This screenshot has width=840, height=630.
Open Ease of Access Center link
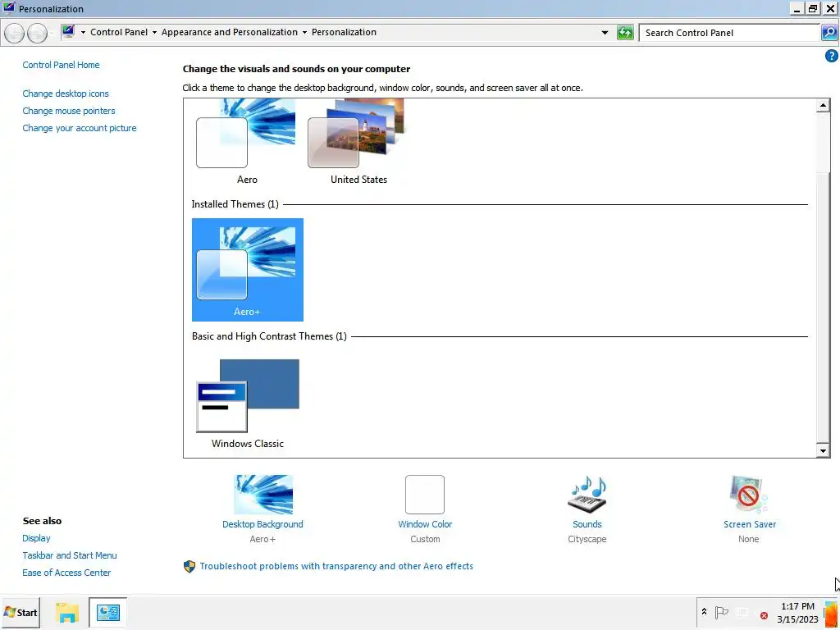66,573
